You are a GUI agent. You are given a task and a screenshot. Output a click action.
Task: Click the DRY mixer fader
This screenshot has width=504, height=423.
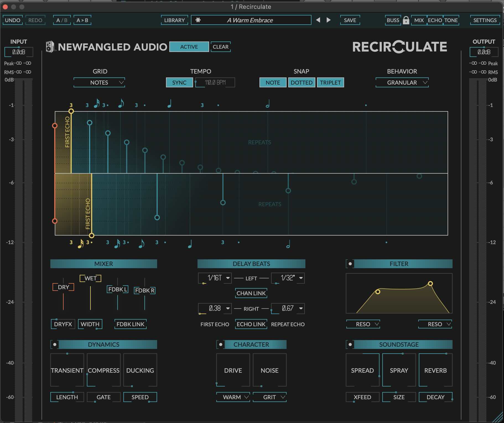[63, 287]
